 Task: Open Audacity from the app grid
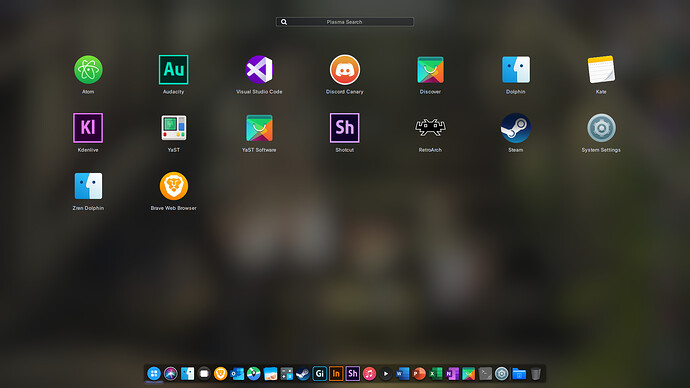pos(173,70)
